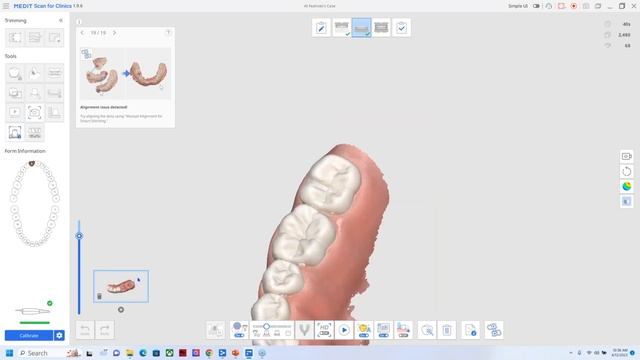Start scanning with the play button
This screenshot has width=640, height=360.
pos(344,330)
